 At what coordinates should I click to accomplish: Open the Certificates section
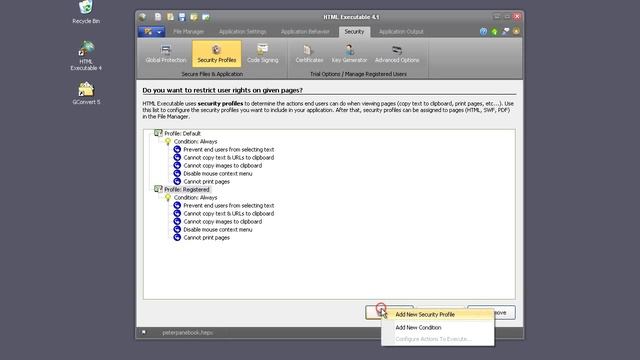pos(309,54)
